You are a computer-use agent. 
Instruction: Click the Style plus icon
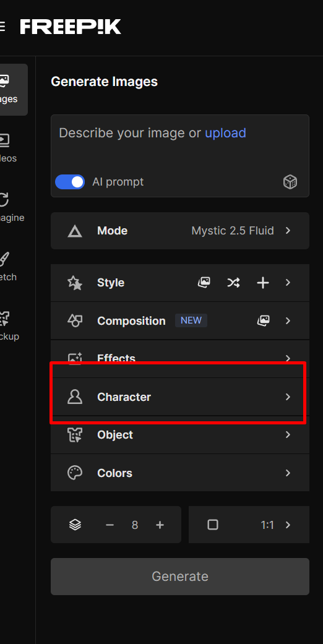point(262,283)
